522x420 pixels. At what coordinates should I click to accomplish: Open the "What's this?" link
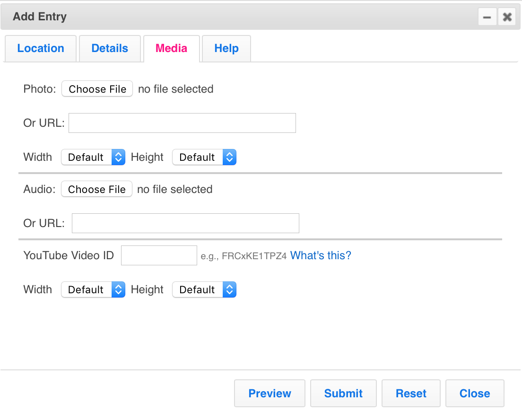(321, 255)
